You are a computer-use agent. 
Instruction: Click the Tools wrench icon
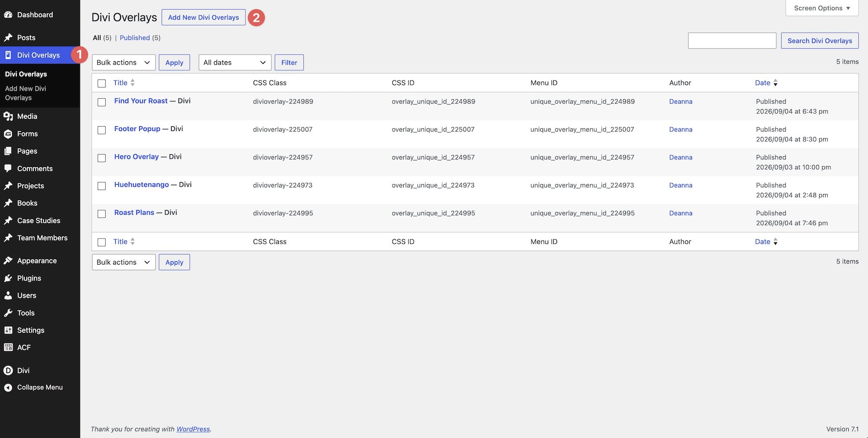coord(8,313)
